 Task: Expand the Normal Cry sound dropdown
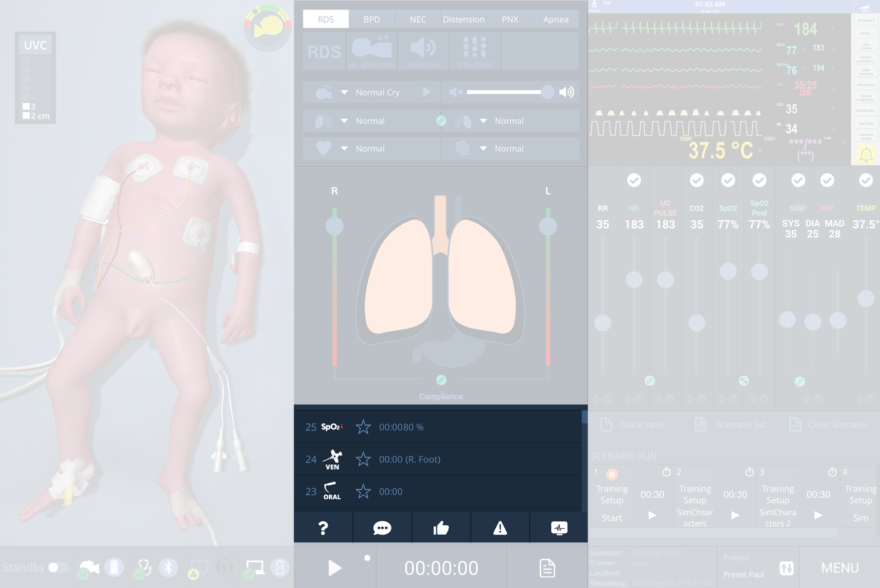(344, 92)
